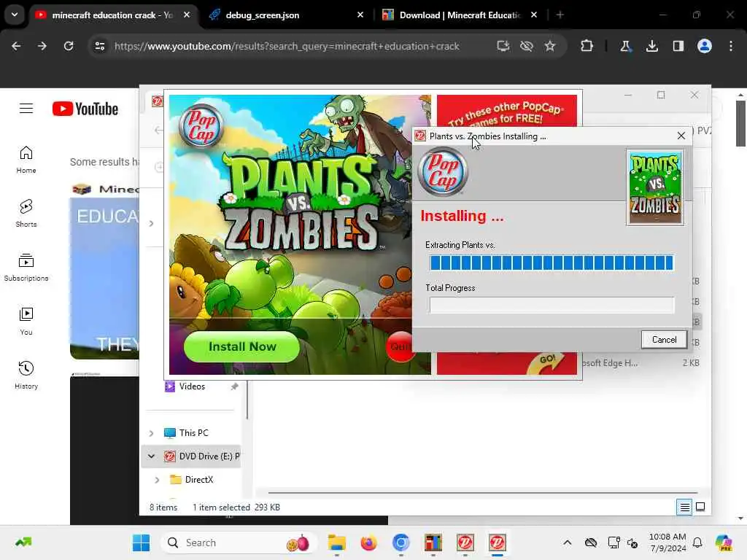Viewport: 747px width, 560px height.
Task: Click the Extracting progress bar
Action: (551, 262)
